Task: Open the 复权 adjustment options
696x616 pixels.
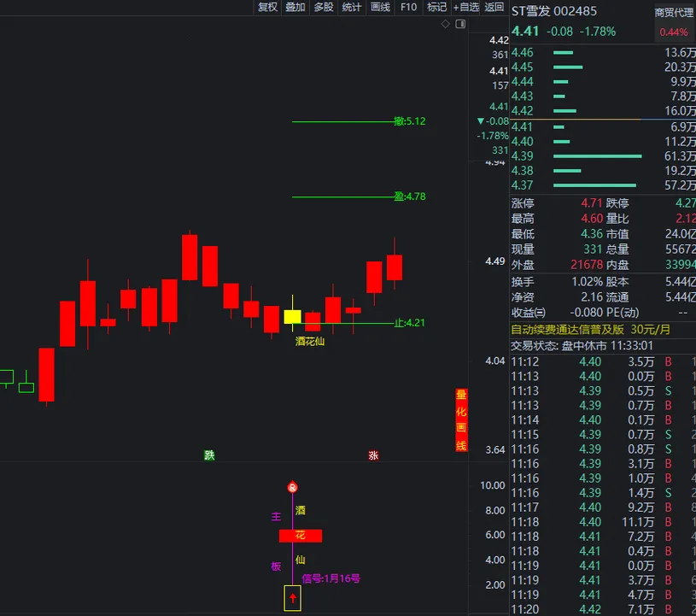Action: pyautogui.click(x=267, y=7)
